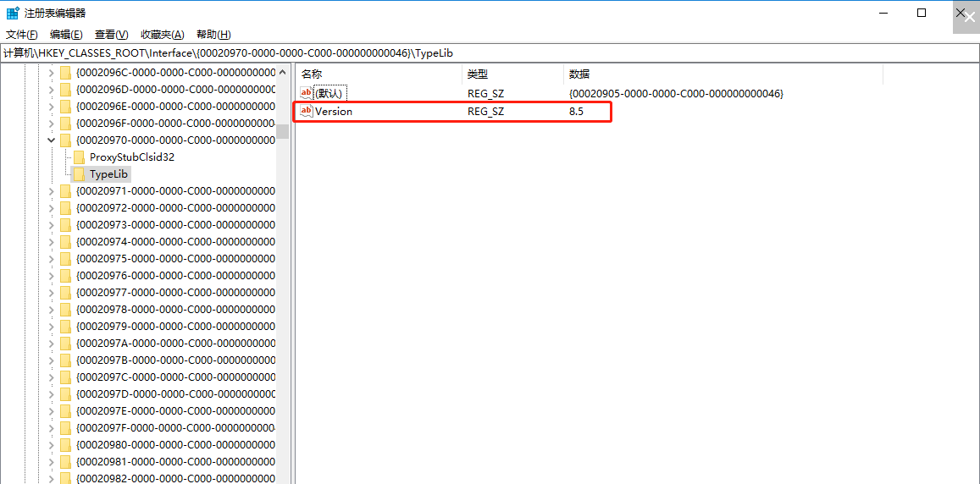Viewport: 980px width, 484px height.
Task: Open the 收藏夹(A) menu
Action: (162, 35)
